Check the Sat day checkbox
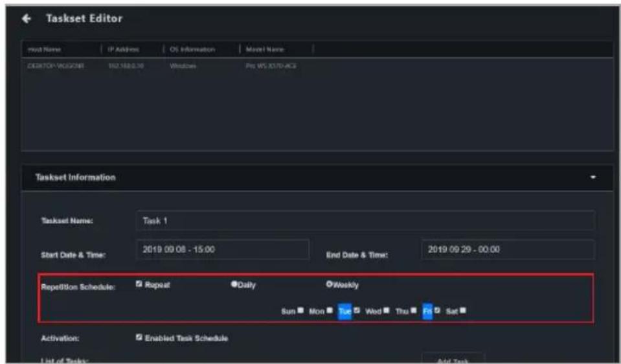 tap(463, 310)
